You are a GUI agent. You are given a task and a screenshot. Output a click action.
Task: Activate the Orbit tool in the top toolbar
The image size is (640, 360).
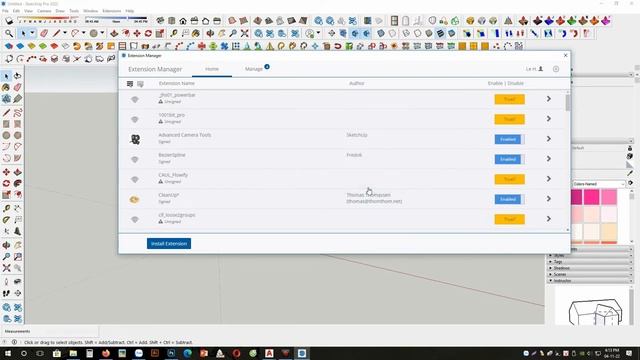pos(210,33)
